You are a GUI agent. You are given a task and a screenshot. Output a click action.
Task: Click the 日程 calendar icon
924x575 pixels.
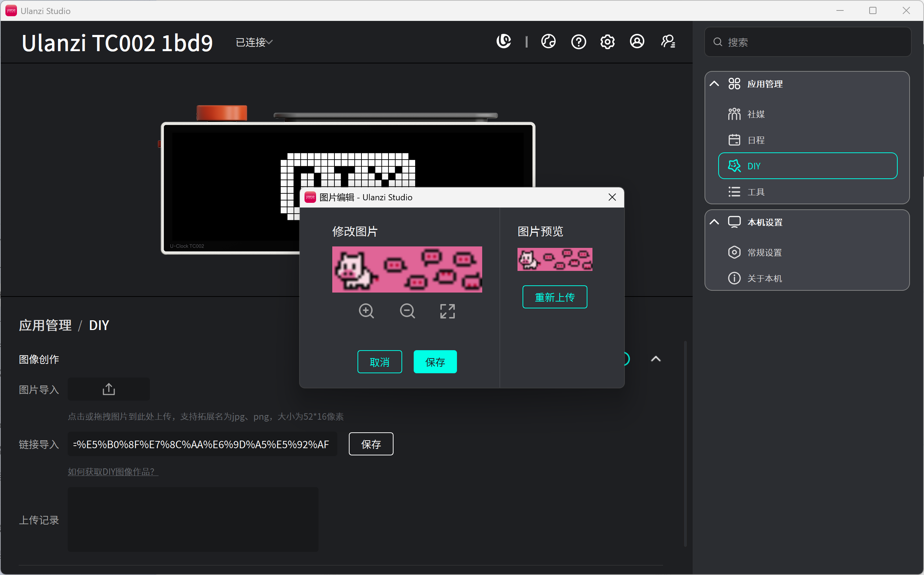click(734, 140)
